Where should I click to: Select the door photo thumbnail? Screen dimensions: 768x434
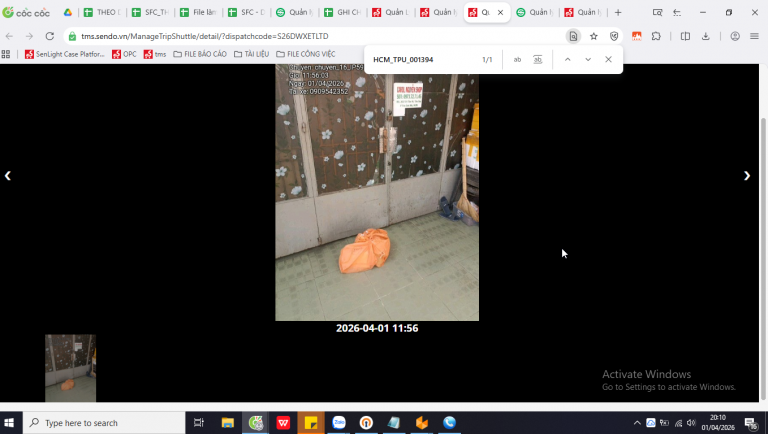(71, 368)
